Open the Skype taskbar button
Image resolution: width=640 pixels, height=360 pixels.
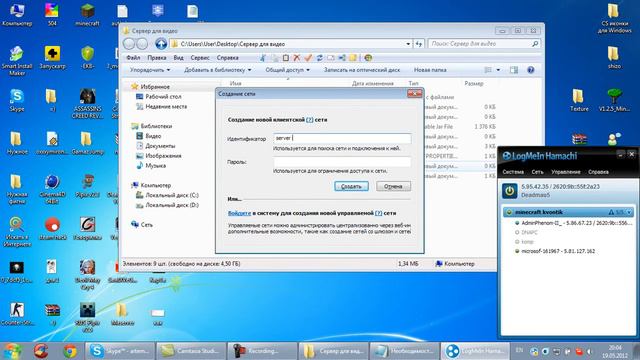[120, 351]
